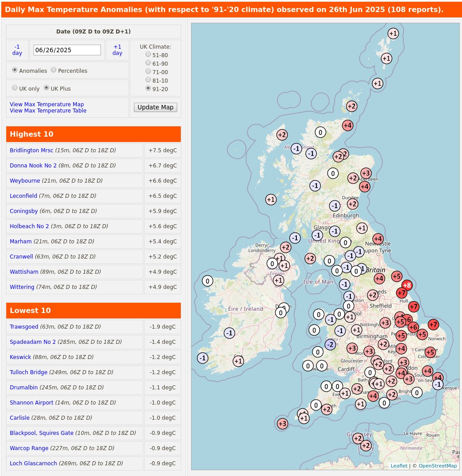Screen dimensions: 462x476
Task: Click the +3 marker southwest of Cornwall
Action: coord(282,423)
